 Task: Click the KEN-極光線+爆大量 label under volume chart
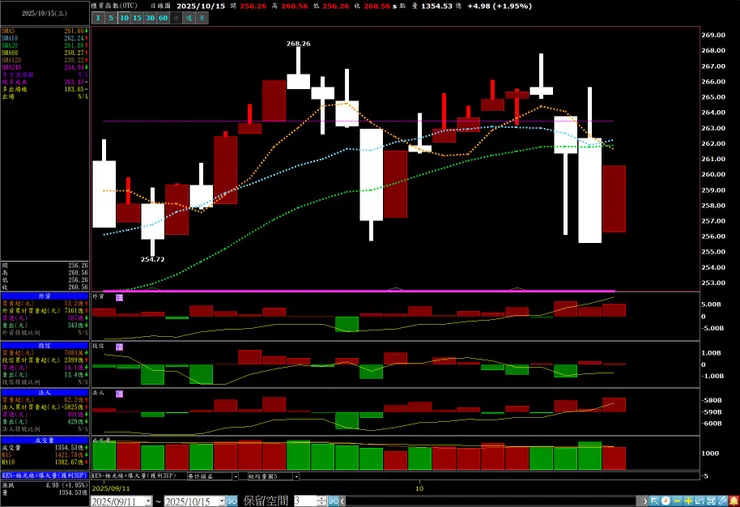134,476
